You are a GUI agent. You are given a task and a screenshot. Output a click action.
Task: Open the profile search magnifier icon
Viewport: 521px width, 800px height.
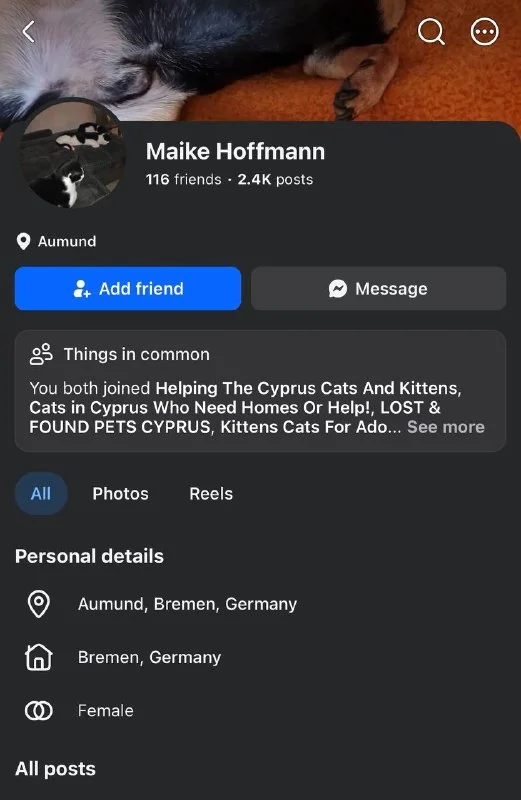(x=431, y=32)
